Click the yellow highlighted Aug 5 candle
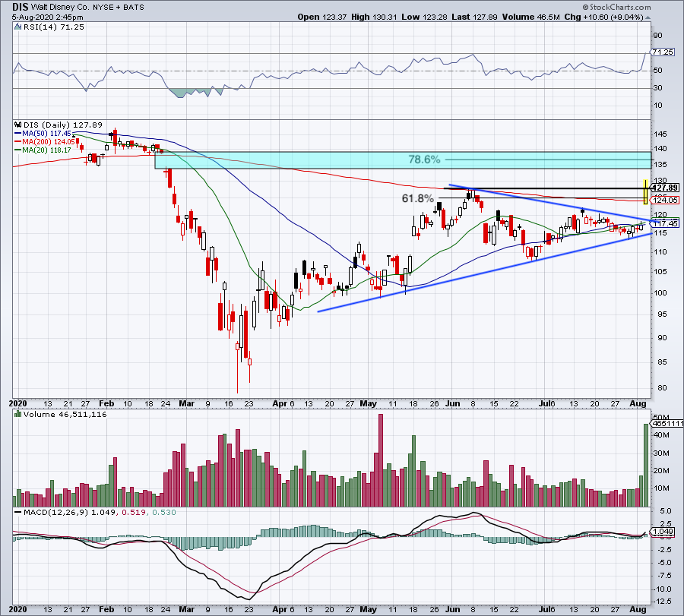The width and height of the screenshot is (684, 616). point(645,191)
